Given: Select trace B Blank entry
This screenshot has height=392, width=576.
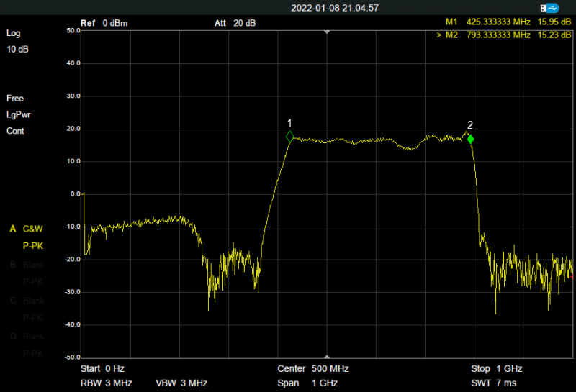Looking at the screenshot, I should tap(27, 265).
